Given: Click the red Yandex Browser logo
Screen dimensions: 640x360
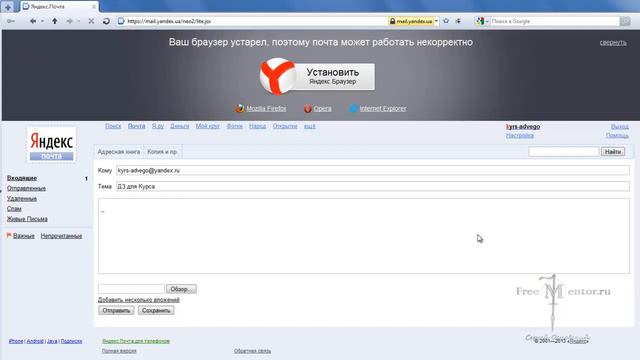Looking at the screenshot, I should 278,76.
